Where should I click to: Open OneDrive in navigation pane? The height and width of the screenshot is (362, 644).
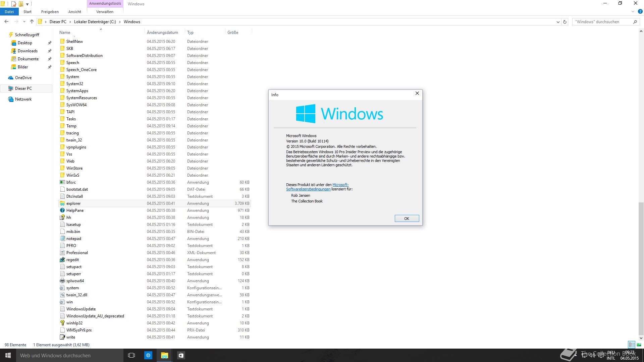23,78
